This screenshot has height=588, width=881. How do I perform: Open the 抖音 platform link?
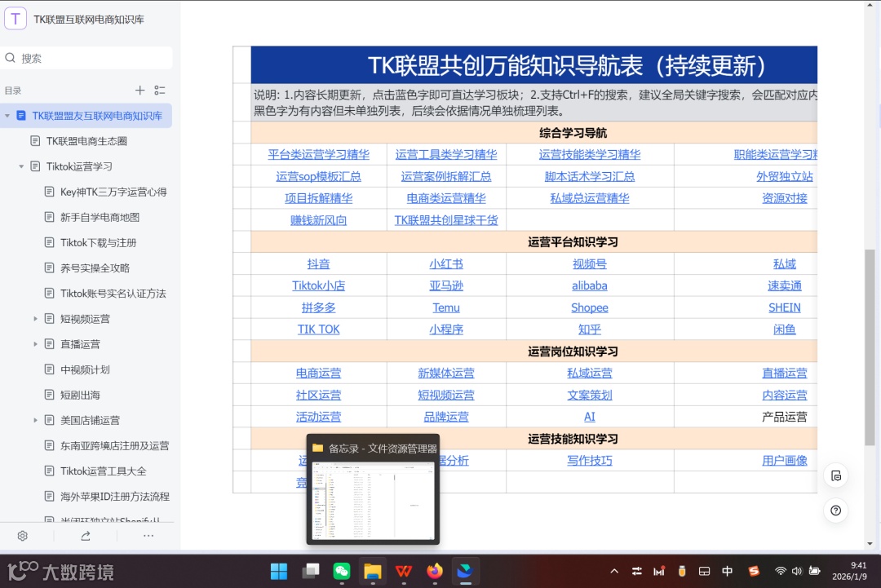click(x=319, y=264)
